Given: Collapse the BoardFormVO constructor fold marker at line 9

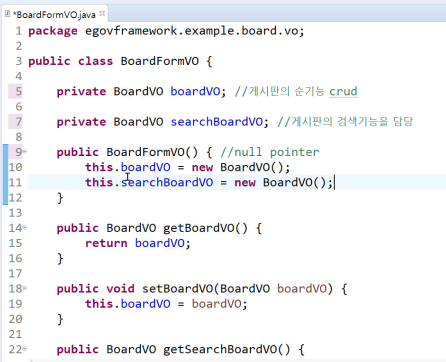Looking at the screenshot, I should coord(25,152).
